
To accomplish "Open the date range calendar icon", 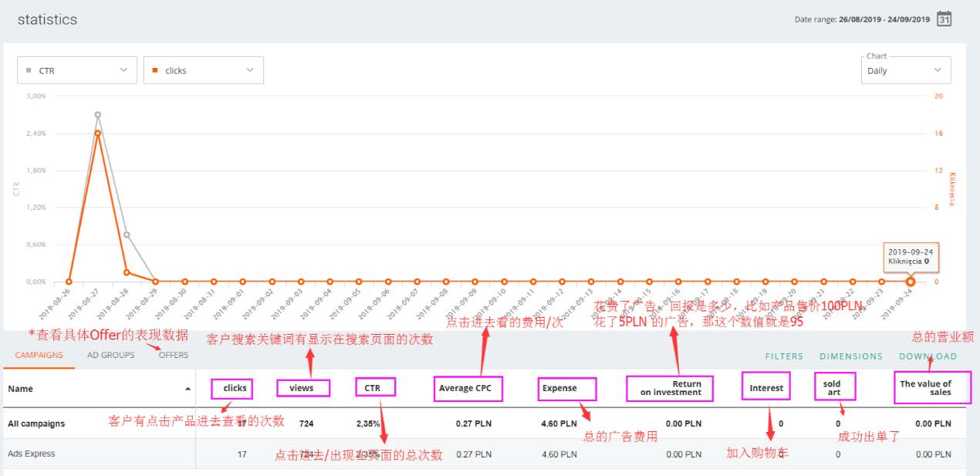I will click(944, 19).
